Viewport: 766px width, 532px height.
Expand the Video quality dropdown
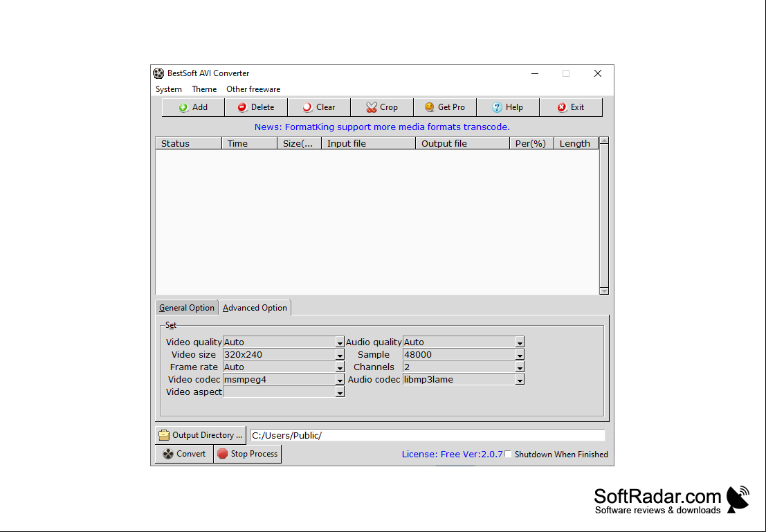click(340, 342)
